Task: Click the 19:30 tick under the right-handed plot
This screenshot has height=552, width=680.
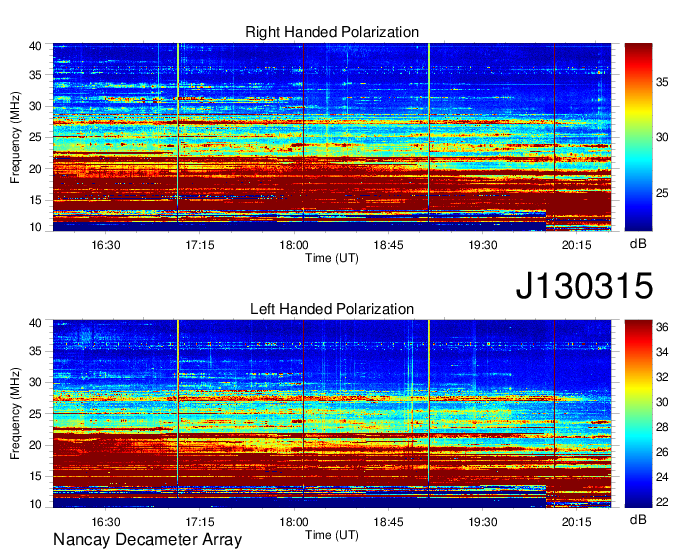Action: coord(483,245)
